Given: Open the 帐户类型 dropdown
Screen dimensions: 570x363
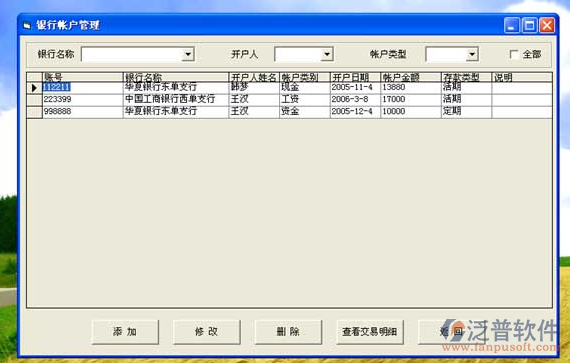Looking at the screenshot, I should (472, 55).
